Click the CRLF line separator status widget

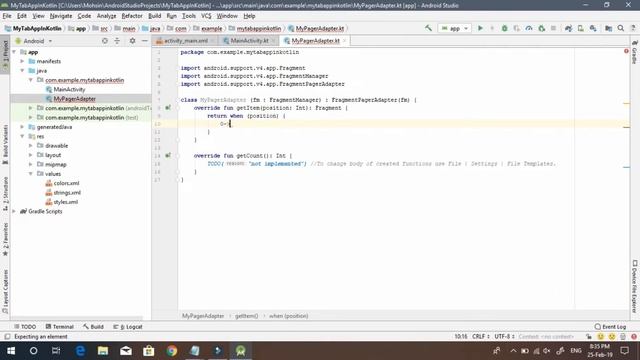(x=480, y=337)
